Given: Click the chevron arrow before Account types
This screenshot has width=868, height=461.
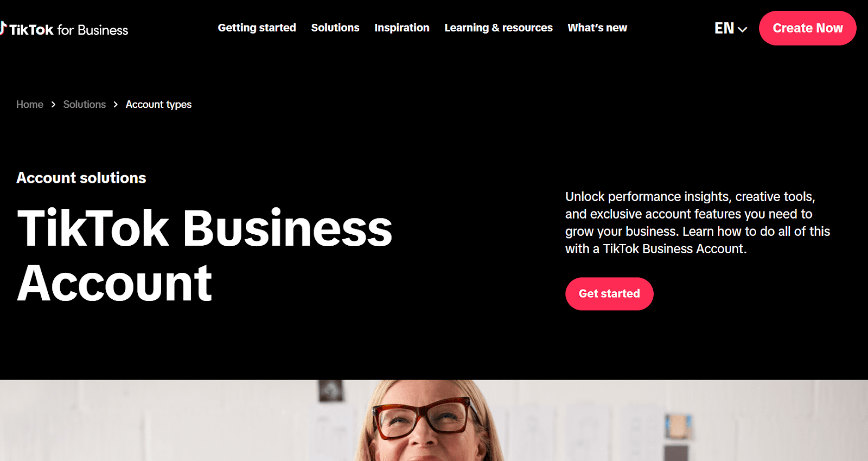Looking at the screenshot, I should (116, 104).
